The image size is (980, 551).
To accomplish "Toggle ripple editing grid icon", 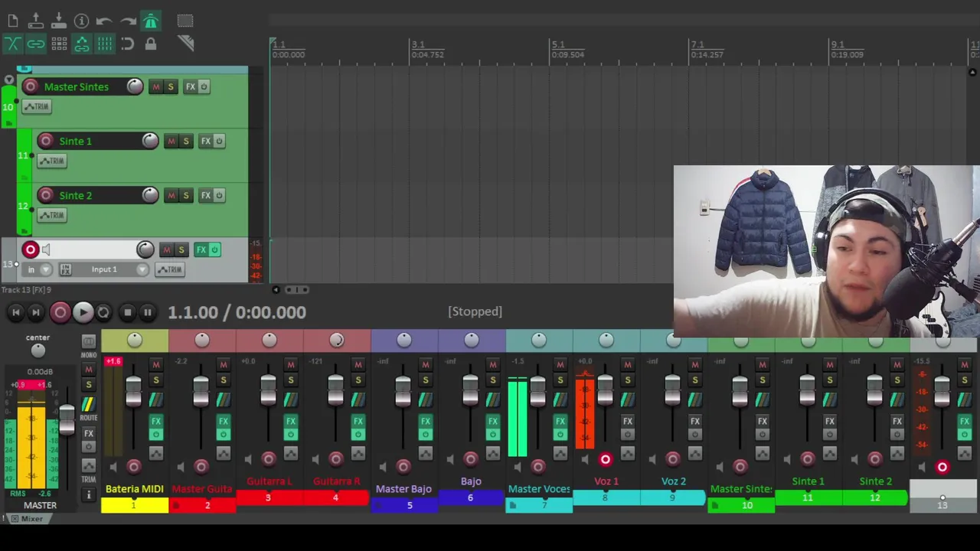I will coord(58,44).
